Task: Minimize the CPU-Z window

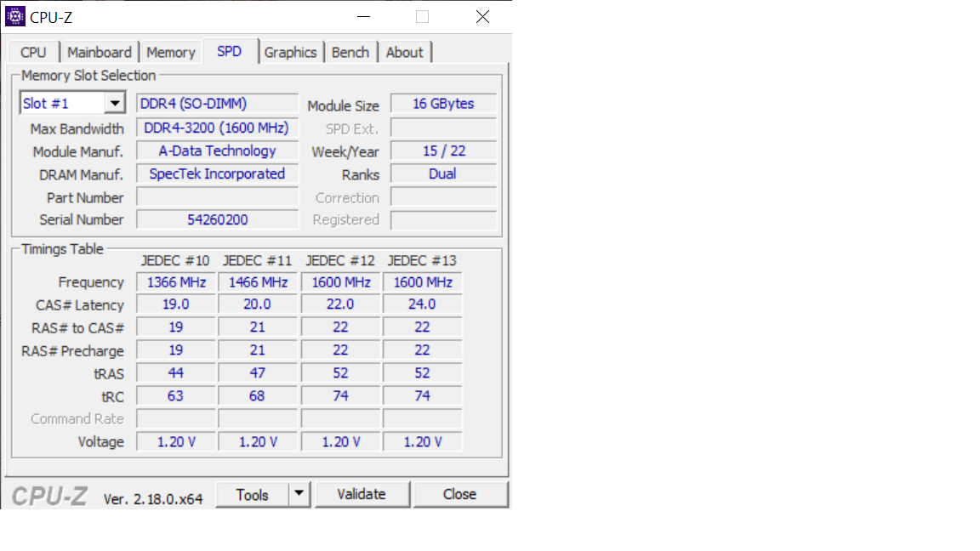Action: point(364,17)
